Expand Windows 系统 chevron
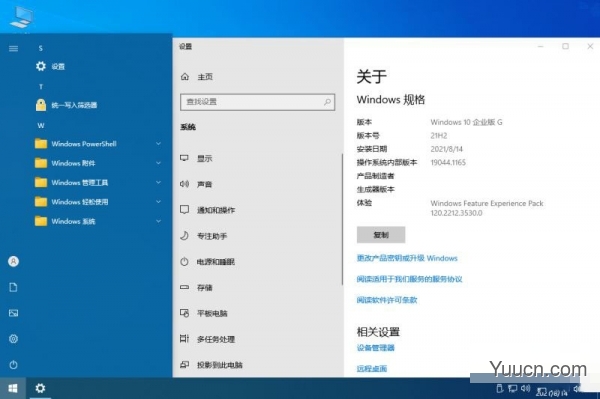The height and width of the screenshot is (399, 600). (158, 221)
